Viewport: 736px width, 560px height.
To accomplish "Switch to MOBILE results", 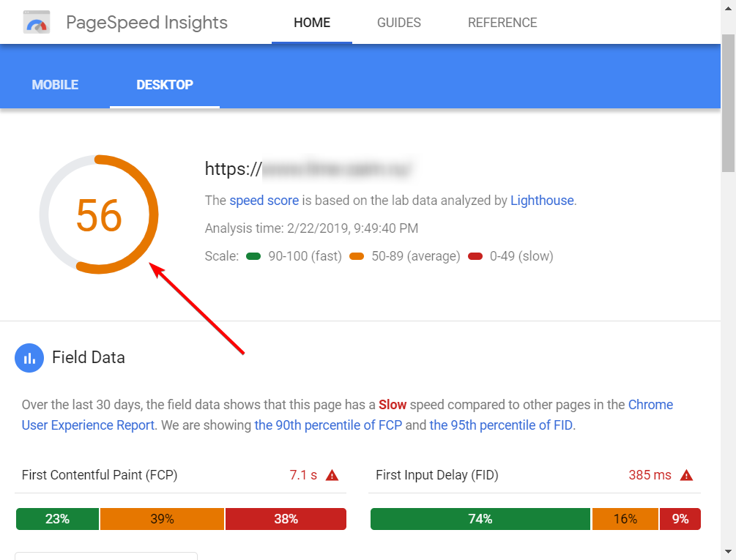I will point(55,85).
